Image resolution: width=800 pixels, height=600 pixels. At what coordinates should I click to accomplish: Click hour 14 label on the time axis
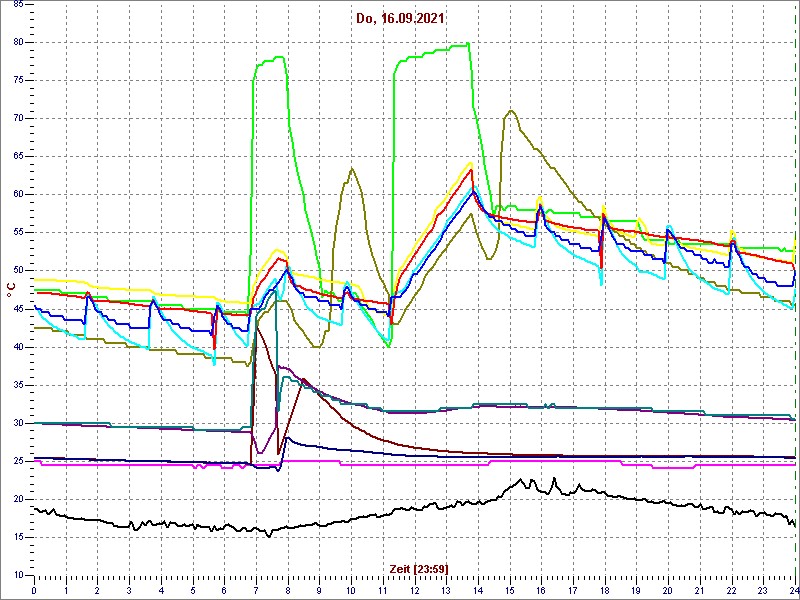click(478, 589)
